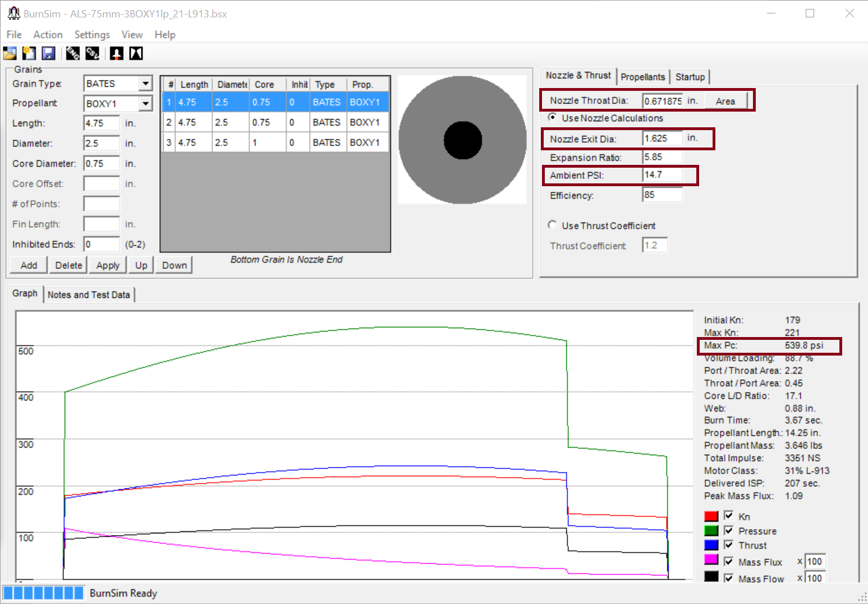Click the Area button beside throat diameter
This screenshot has width=868, height=604.
point(725,101)
